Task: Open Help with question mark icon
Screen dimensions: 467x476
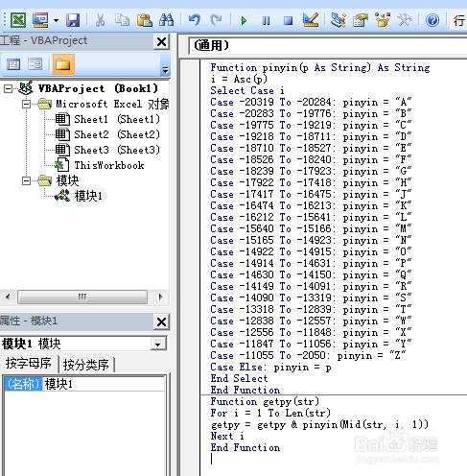Action: tap(432, 21)
